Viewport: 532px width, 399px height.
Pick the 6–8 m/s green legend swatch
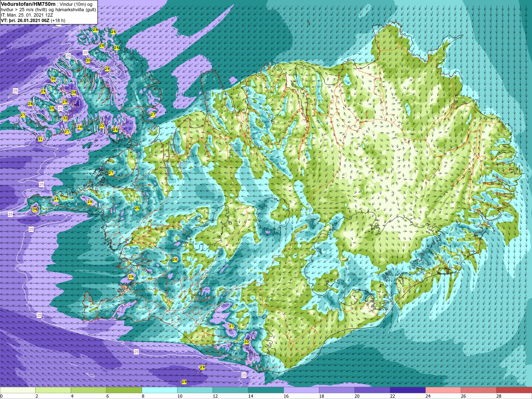coord(124,390)
